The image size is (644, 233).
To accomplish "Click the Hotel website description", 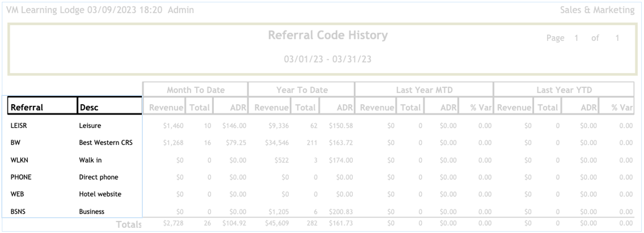I will pos(100,194).
